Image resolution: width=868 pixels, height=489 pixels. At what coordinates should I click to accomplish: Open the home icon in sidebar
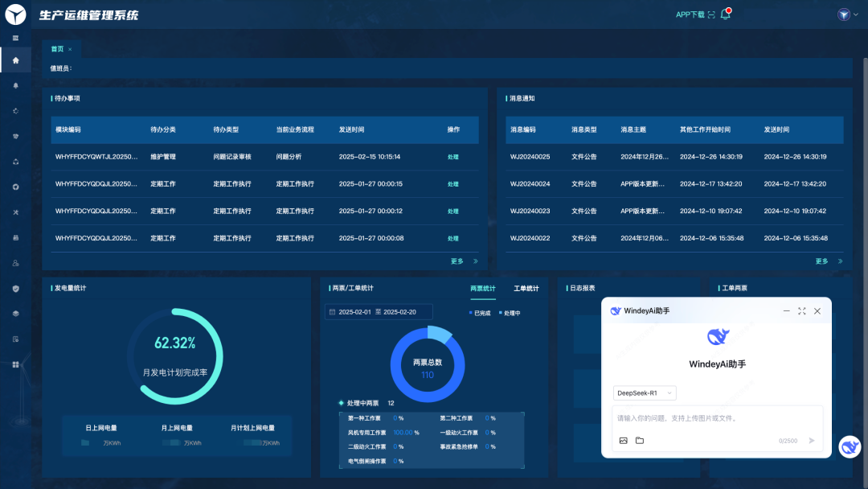[15, 60]
